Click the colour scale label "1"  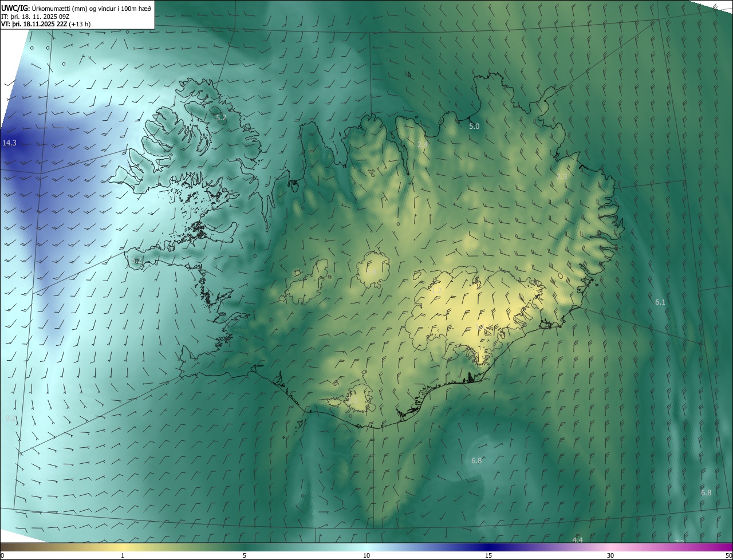(x=123, y=556)
